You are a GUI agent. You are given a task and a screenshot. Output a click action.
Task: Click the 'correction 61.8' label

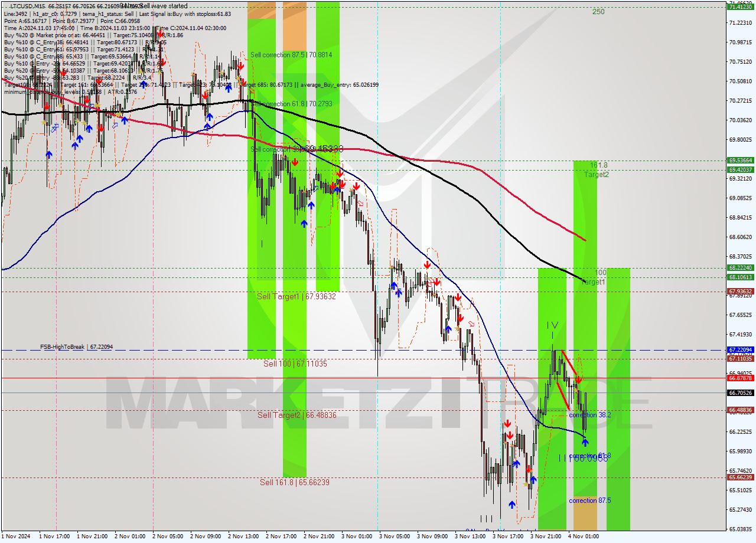590,456
